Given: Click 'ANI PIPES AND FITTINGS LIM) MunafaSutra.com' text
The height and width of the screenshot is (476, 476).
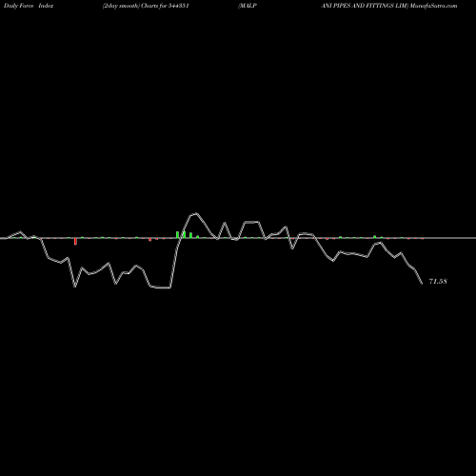Looking at the screenshot, I should click(389, 6).
